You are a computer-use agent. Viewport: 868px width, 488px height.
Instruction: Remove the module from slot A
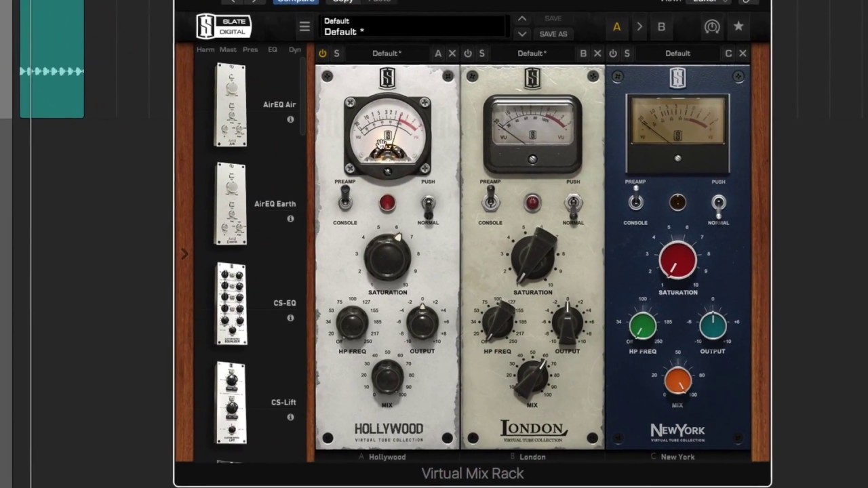[x=452, y=54]
